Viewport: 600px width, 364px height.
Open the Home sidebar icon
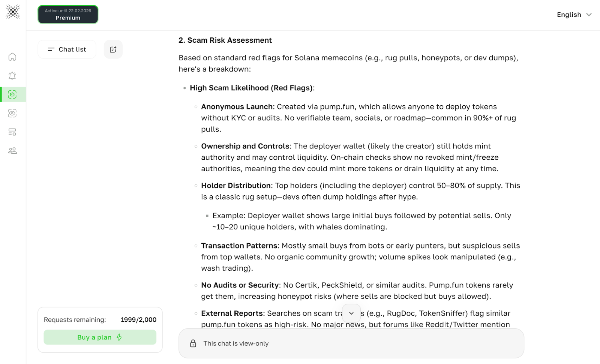pos(12,57)
